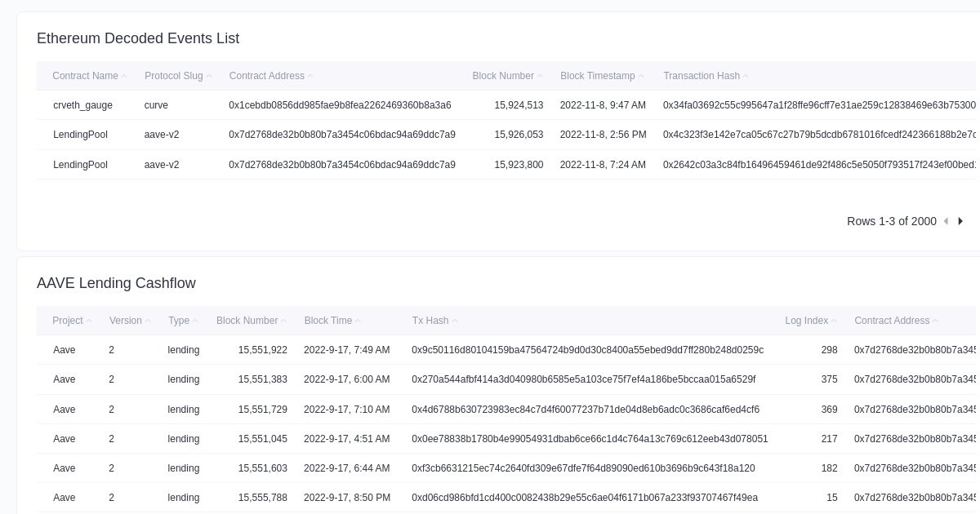This screenshot has height=514, width=980.
Task: Click the Rows 1-3 of 2000 label
Action: (891, 221)
